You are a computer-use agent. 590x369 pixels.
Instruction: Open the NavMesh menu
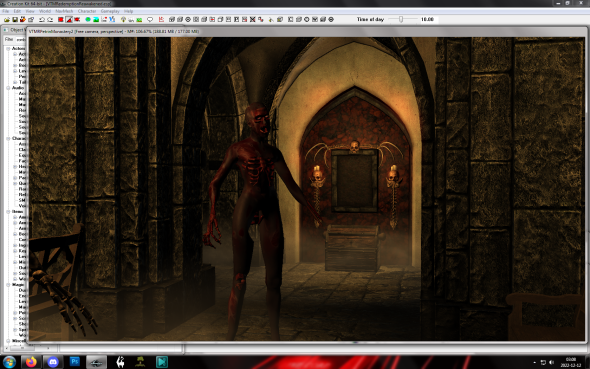(x=64, y=11)
